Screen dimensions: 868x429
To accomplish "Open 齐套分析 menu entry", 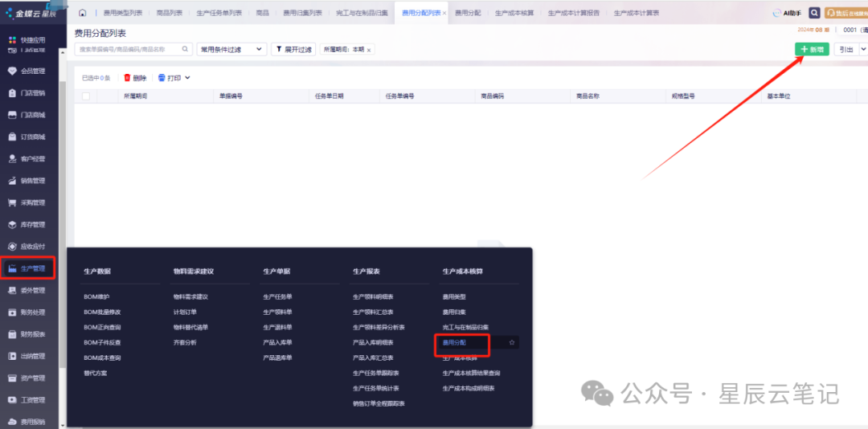I will [185, 343].
